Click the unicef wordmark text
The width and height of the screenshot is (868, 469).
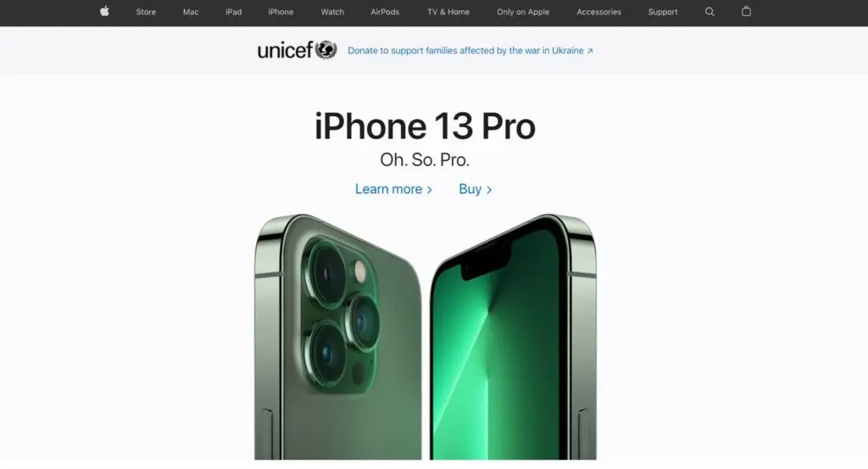[285, 50]
